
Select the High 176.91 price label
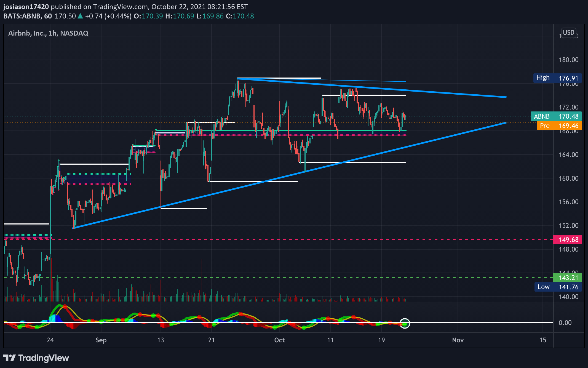tap(557, 78)
